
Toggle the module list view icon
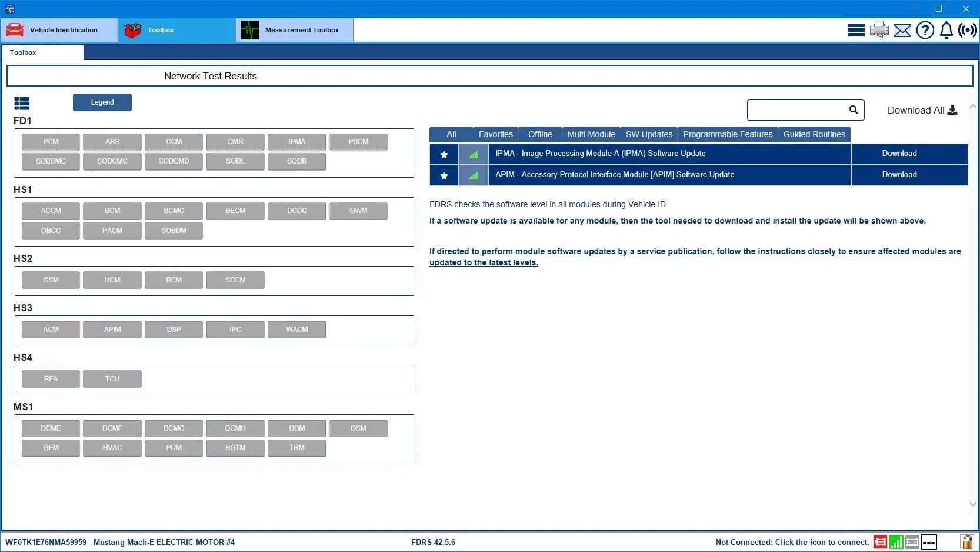point(22,104)
